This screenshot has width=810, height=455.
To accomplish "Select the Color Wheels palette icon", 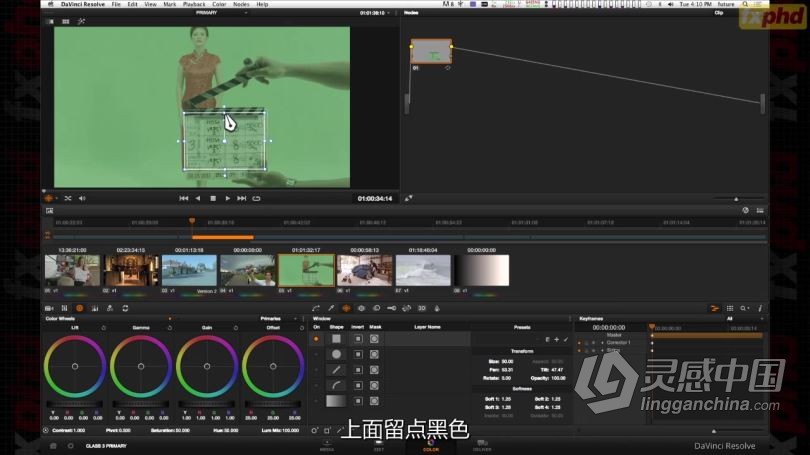I will pos(80,308).
